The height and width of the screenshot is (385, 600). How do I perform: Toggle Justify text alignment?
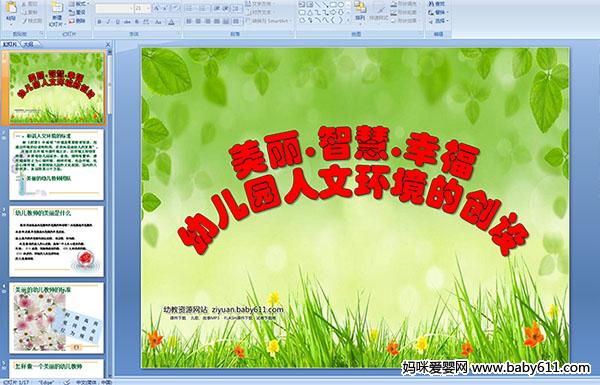coord(217,21)
